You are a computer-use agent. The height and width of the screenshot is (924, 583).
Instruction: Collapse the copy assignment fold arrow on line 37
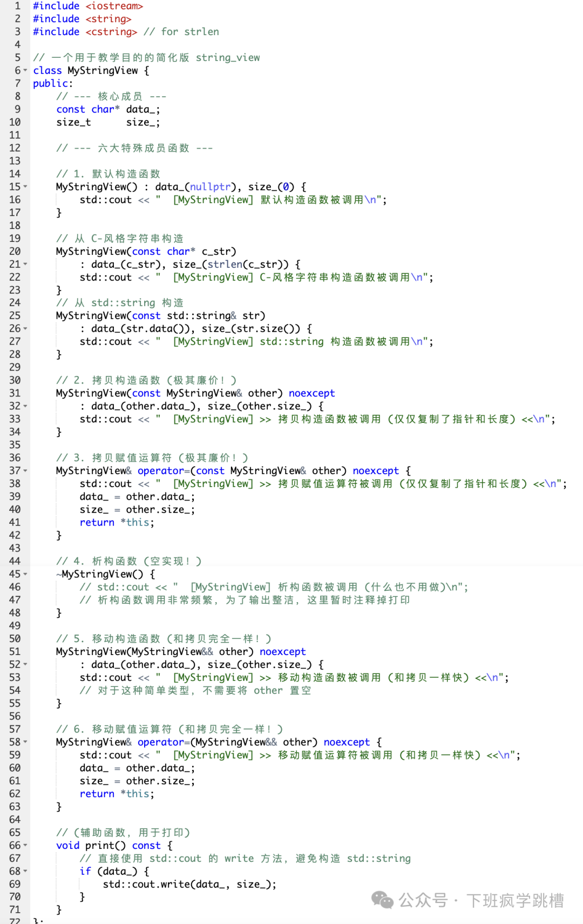click(x=25, y=471)
